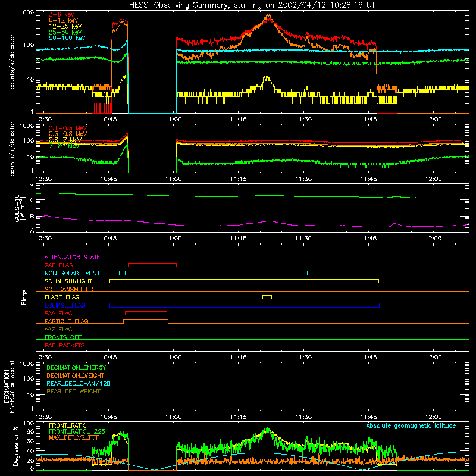
Task: Click the PARTICLE_FLAG label
Action: tap(67, 321)
